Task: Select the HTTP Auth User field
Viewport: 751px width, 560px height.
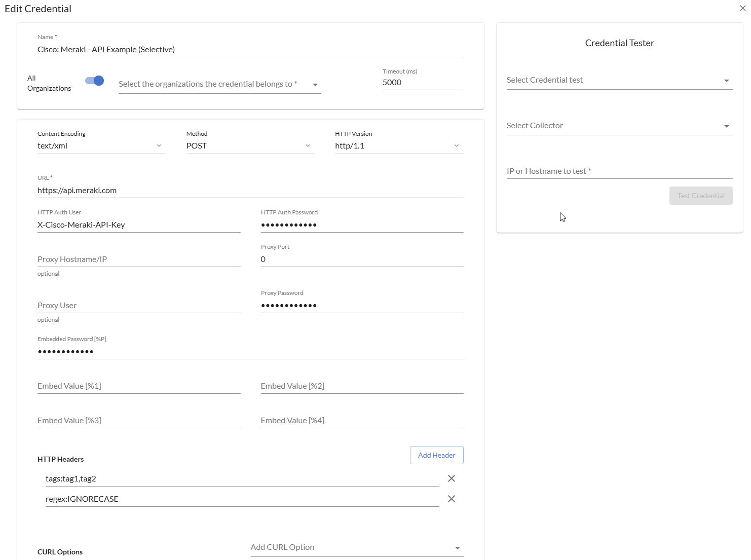Action: (138, 225)
